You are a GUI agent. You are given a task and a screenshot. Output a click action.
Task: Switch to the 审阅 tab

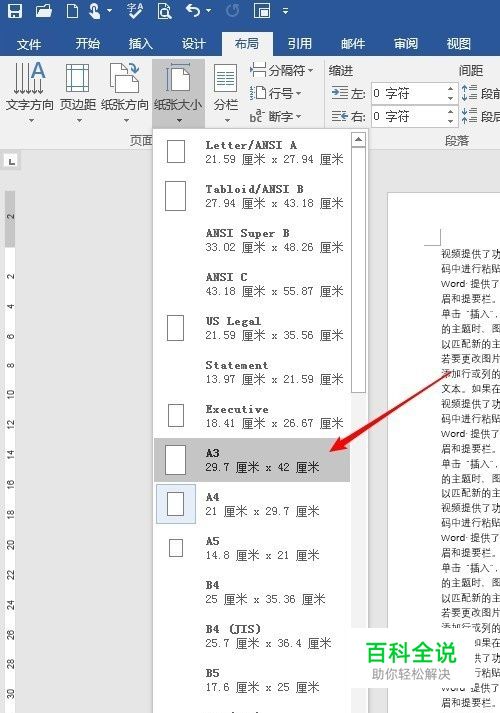coord(406,44)
